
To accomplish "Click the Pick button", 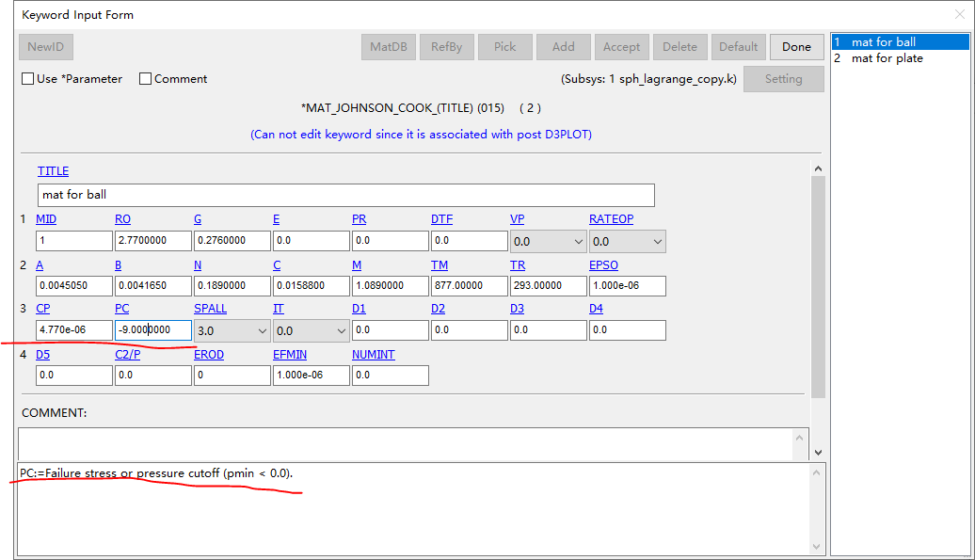I will 504,46.
